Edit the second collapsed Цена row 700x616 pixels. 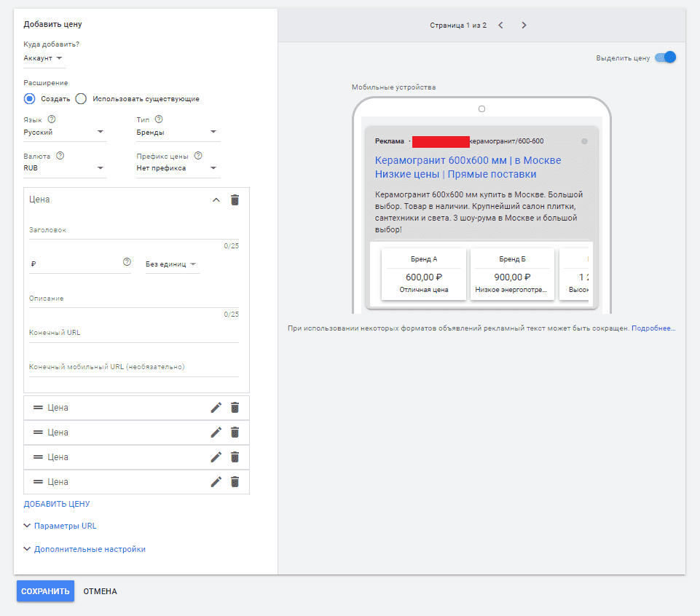pos(216,432)
